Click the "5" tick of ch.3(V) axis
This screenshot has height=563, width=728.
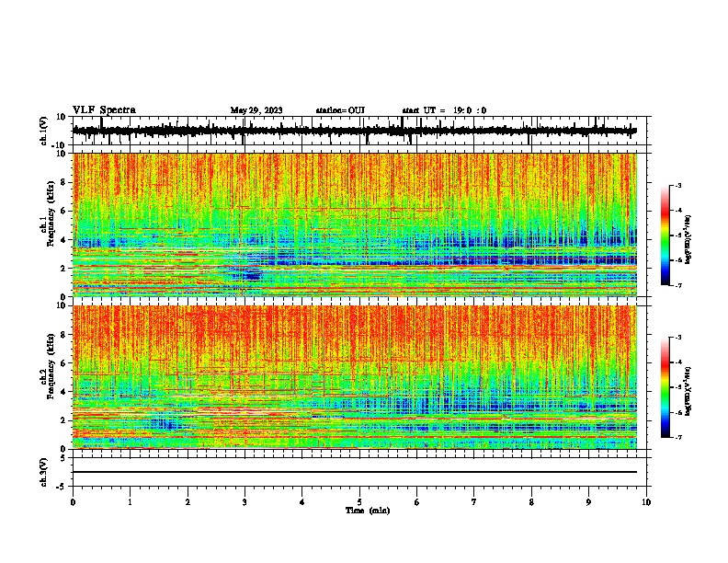pos(63,458)
